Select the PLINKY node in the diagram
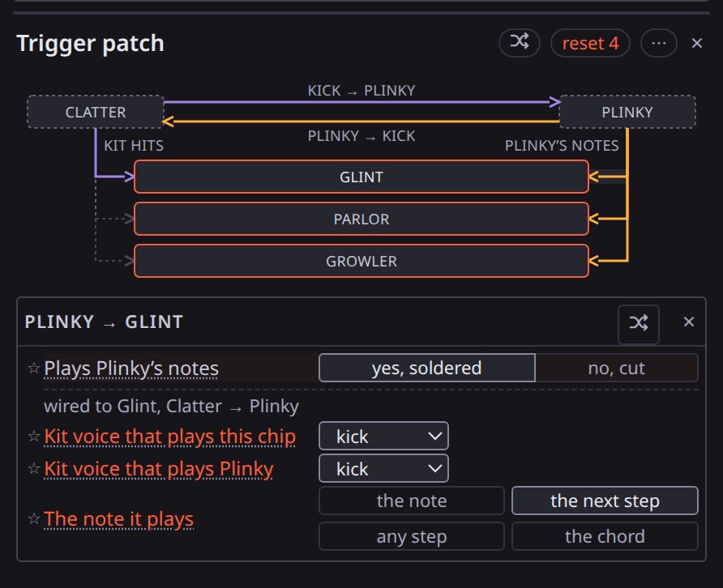 point(627,112)
